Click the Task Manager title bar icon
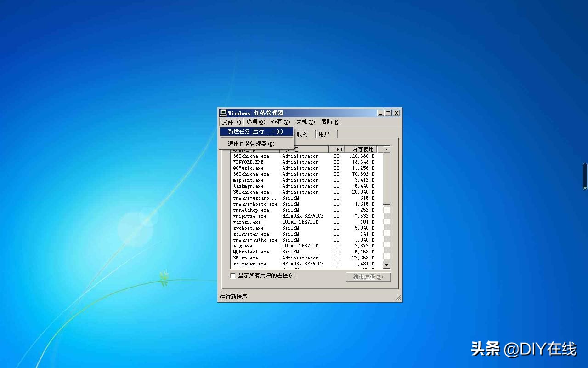 point(223,113)
